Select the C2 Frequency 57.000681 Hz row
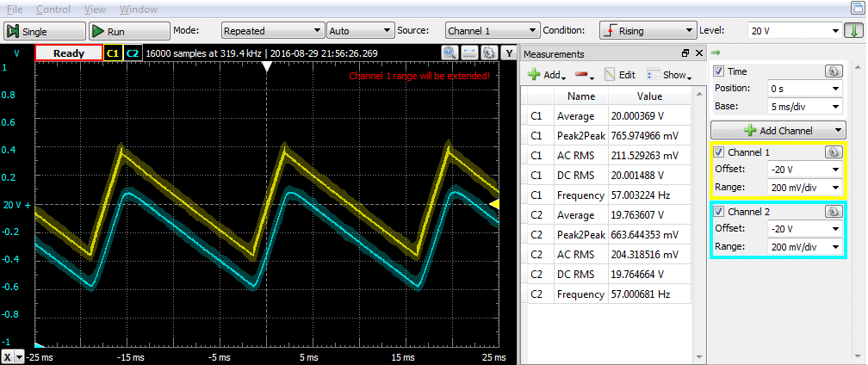This screenshot has height=365, width=868. 609,294
